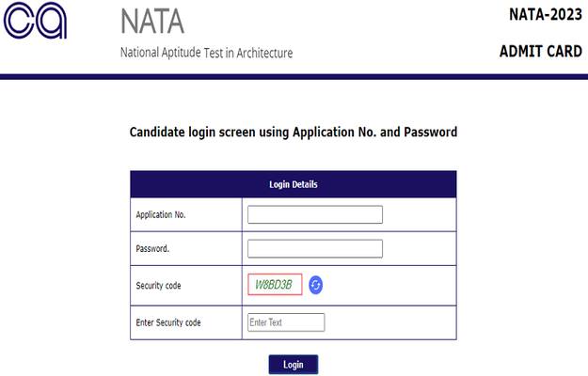588x376 pixels.
Task: Click the Application No. label
Action: point(161,214)
